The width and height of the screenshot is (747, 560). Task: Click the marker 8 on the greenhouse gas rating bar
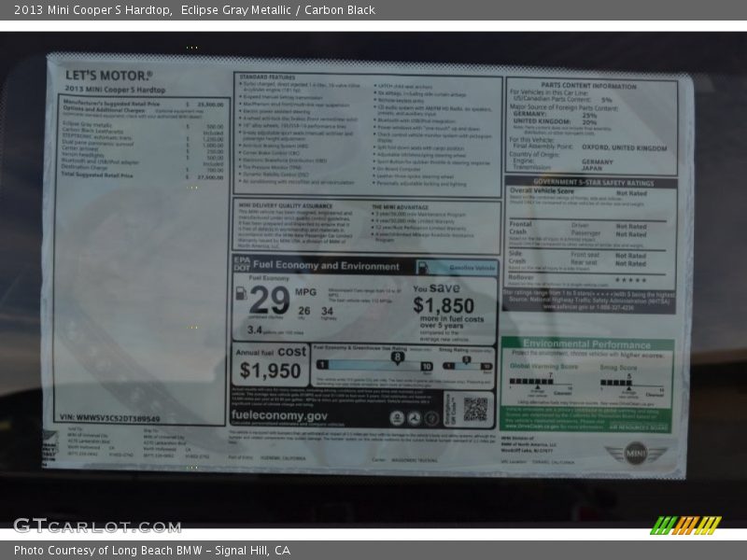[x=398, y=357]
